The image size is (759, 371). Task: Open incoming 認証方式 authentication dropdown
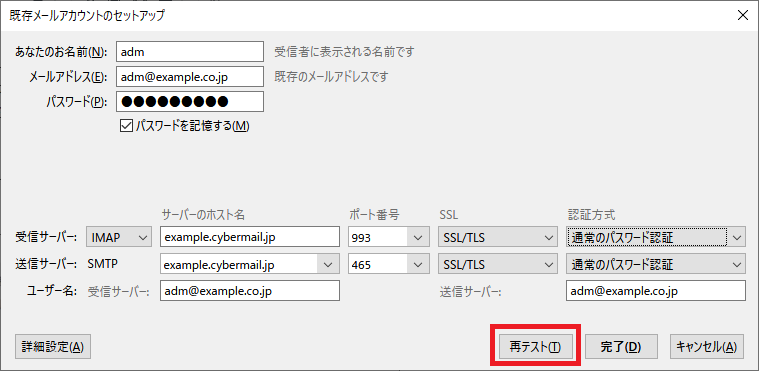coord(655,237)
